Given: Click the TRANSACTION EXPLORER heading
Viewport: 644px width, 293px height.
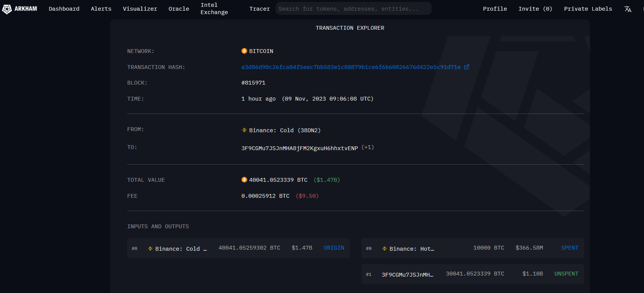Looking at the screenshot, I should [350, 28].
